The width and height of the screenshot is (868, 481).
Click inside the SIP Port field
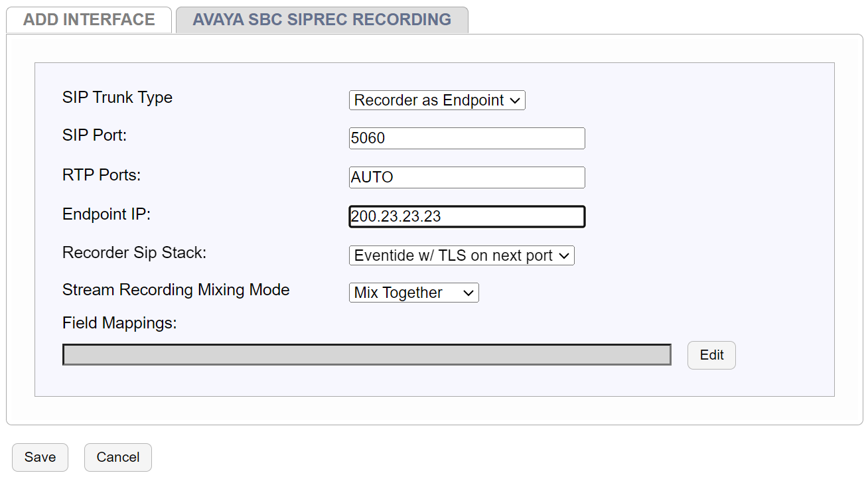[x=466, y=138]
